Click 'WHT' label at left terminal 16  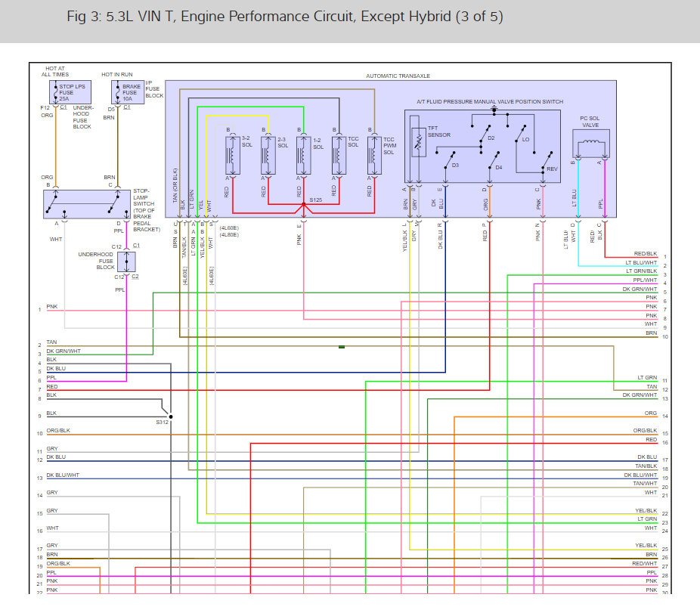[x=52, y=528]
